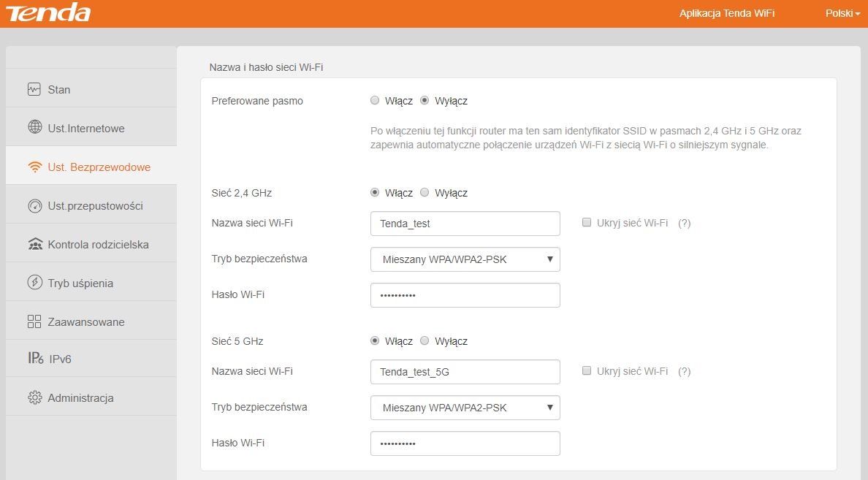Open the Stan menu item
This screenshot has height=480, width=868.
91,88
